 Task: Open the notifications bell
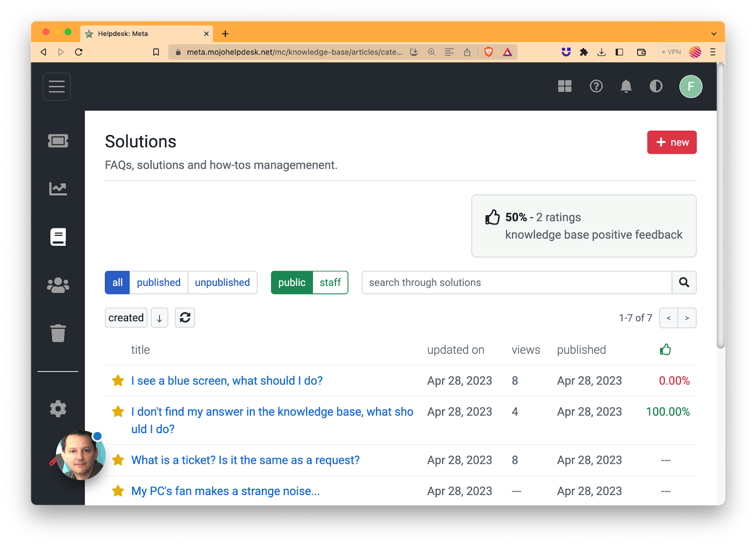[626, 86]
